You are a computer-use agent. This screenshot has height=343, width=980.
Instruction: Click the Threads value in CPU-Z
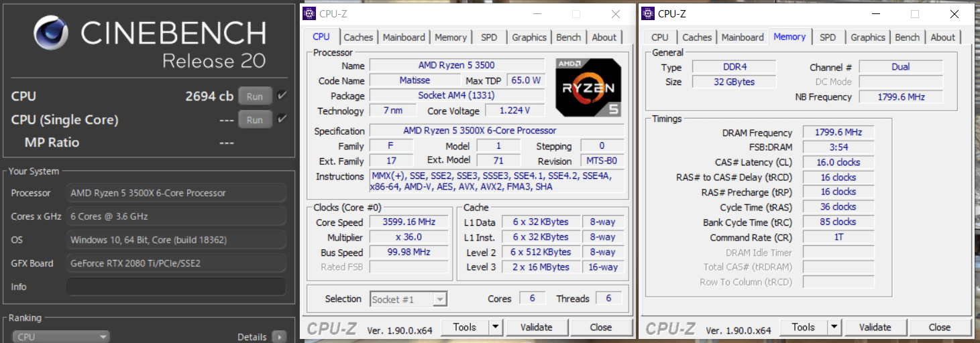(x=608, y=299)
